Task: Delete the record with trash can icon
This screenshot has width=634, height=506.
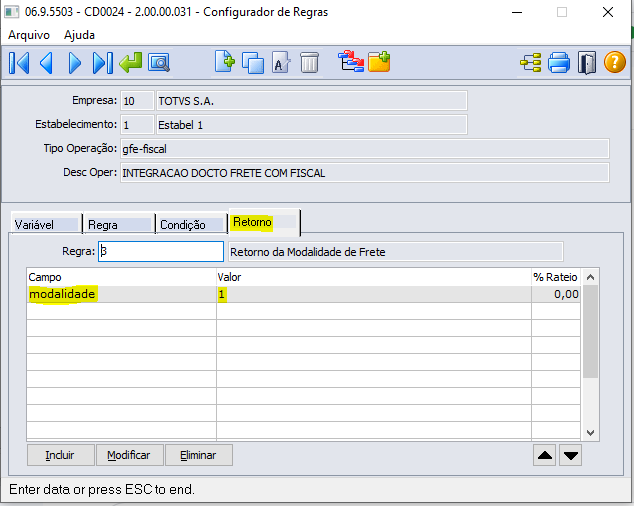Action: click(309, 63)
